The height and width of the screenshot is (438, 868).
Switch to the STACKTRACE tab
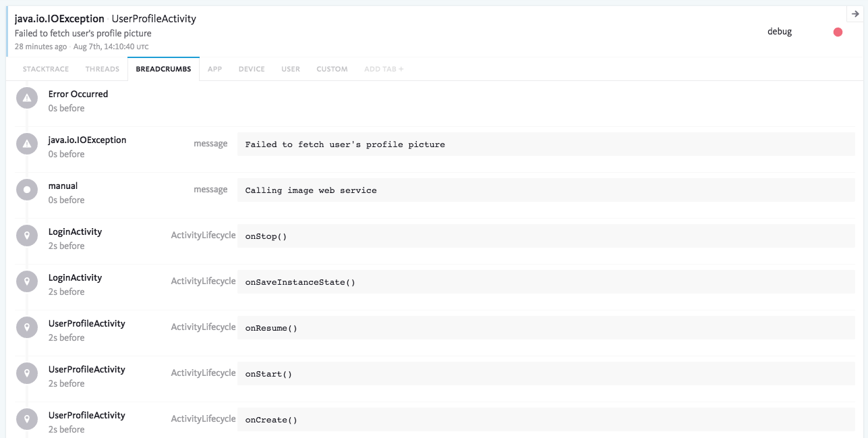[x=45, y=68]
